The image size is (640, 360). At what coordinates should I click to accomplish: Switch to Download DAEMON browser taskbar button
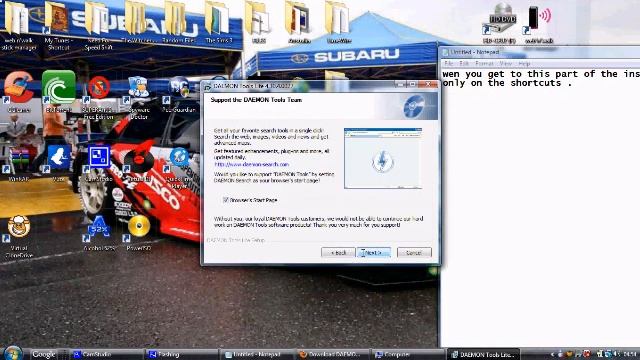[x=332, y=354]
